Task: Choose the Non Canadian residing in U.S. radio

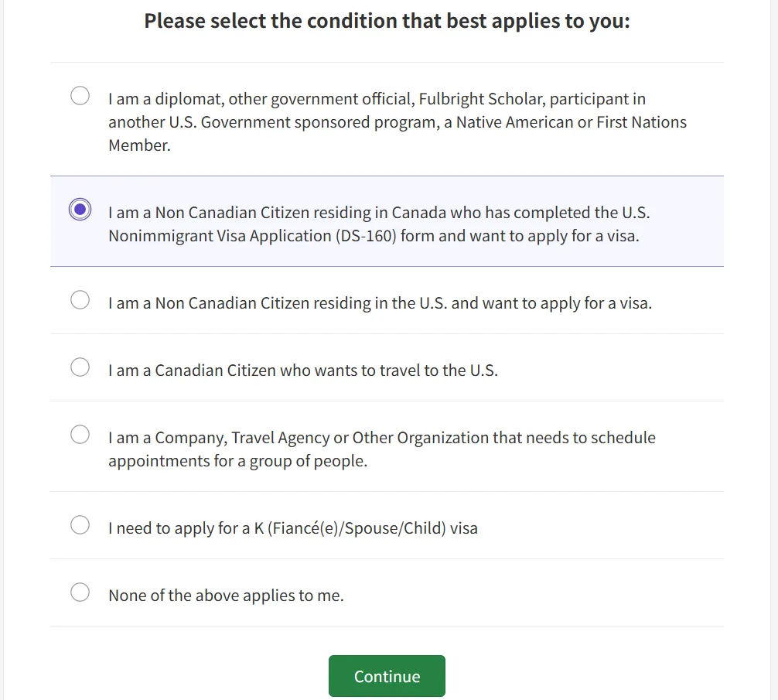Action: 80,300
